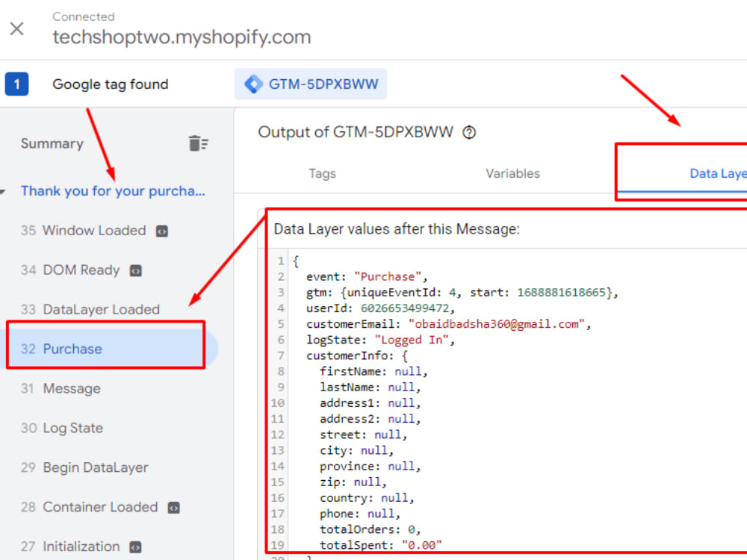The width and height of the screenshot is (747, 560).
Task: Click the code icon next to Window Loaded
Action: 162,231
